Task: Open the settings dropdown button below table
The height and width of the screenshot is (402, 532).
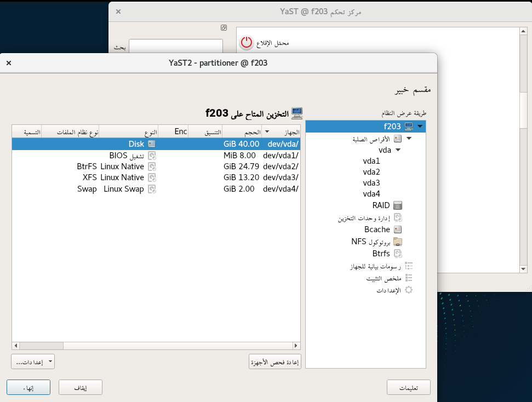Action: tap(33, 361)
